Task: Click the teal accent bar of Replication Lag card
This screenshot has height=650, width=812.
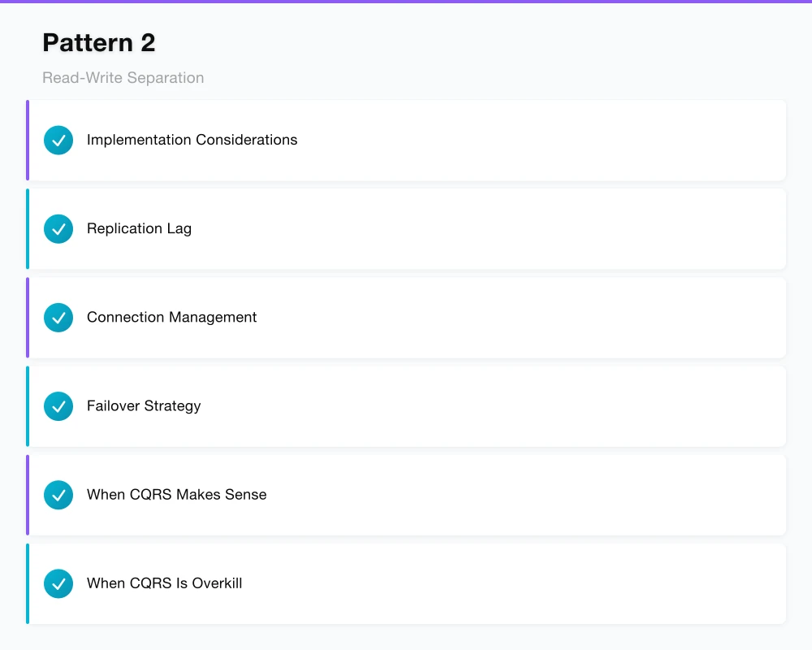Action: click(x=28, y=229)
